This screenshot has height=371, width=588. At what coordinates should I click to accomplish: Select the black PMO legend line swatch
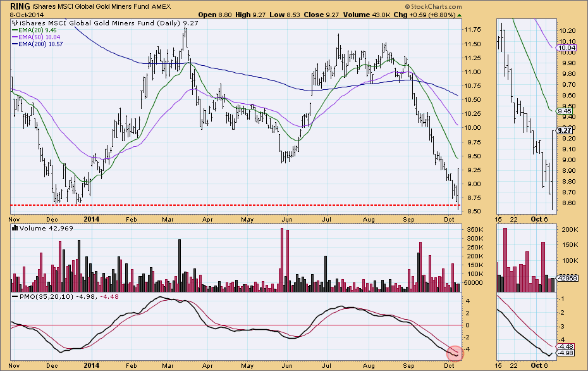pos(15,297)
